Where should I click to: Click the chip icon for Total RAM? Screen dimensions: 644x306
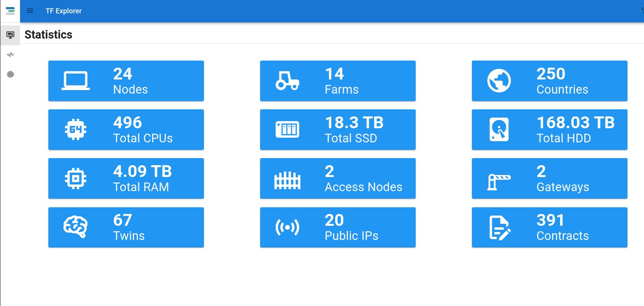pos(75,179)
